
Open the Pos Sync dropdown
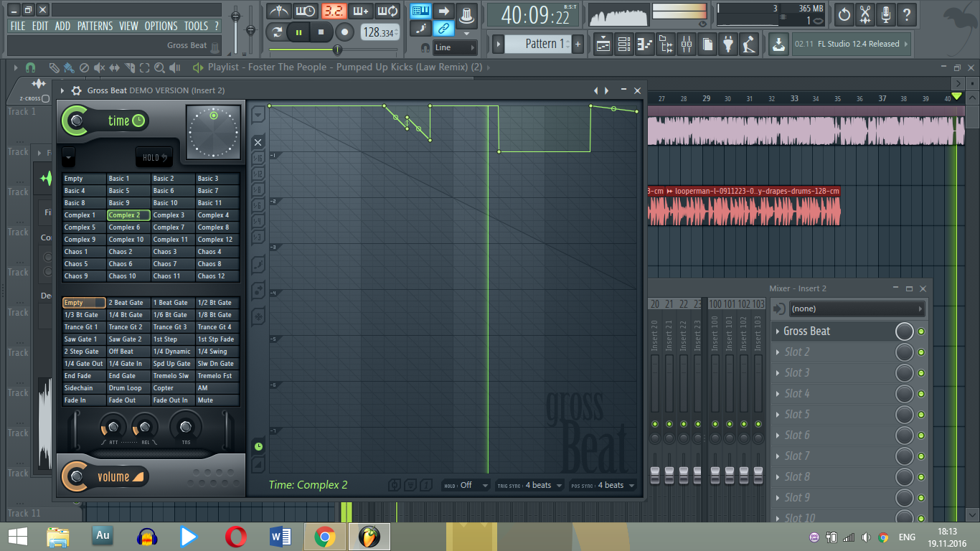click(x=603, y=486)
